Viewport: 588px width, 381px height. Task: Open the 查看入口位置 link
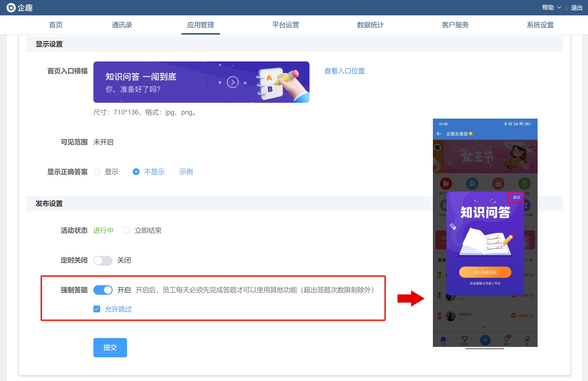click(344, 71)
